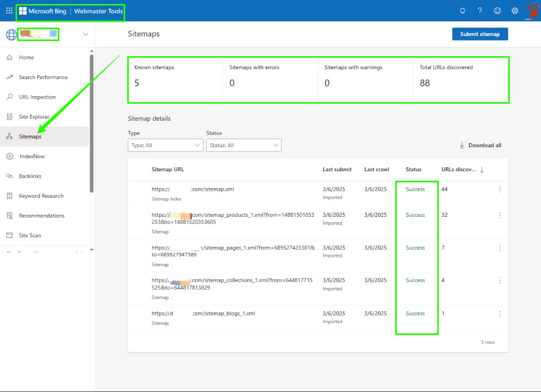Sort by URLs discovered arrow icon
541x392 pixels.
pyautogui.click(x=482, y=170)
